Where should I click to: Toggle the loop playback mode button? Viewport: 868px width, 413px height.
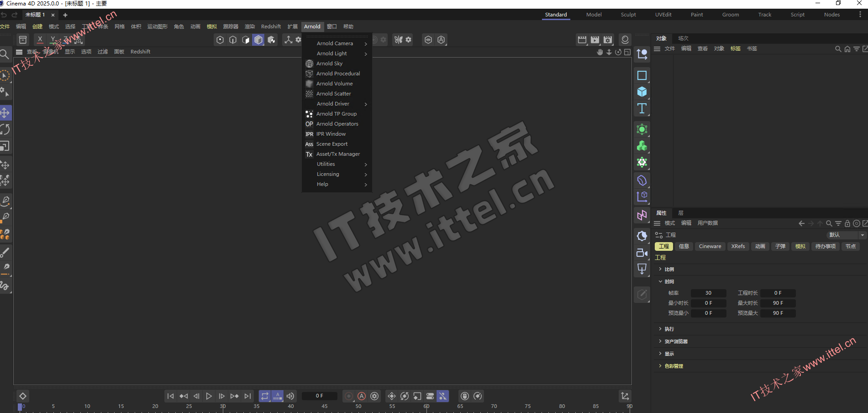tap(265, 396)
